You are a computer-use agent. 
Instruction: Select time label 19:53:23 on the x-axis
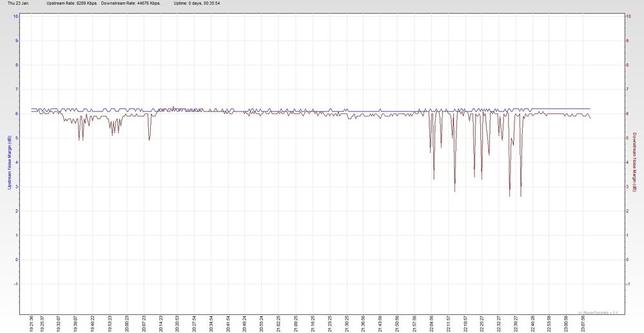109,323
